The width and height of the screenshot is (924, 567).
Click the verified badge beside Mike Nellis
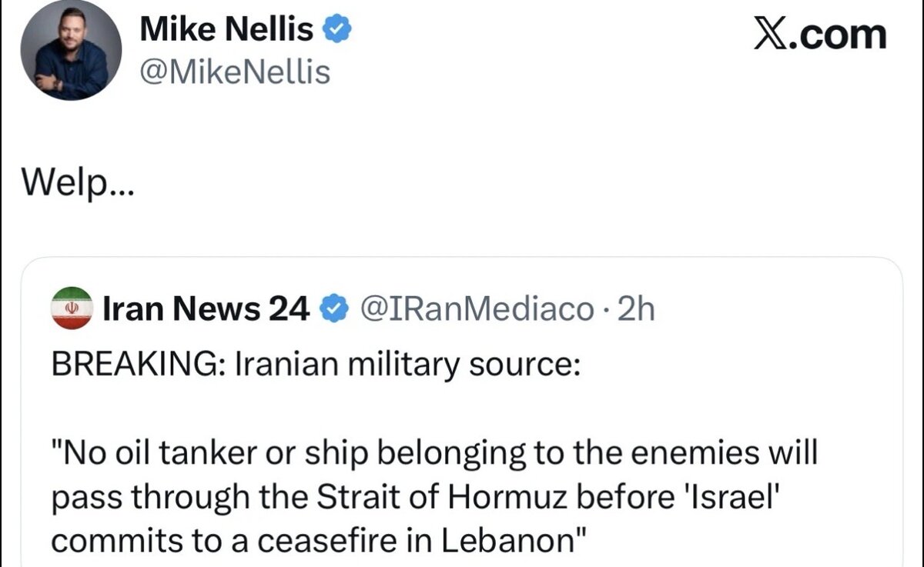pos(337,30)
